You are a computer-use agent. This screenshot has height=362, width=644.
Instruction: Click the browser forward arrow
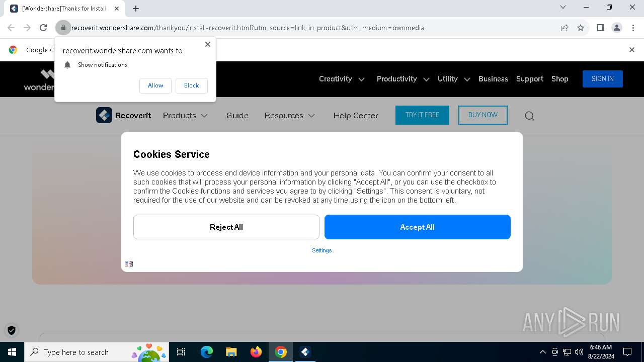coord(27,28)
